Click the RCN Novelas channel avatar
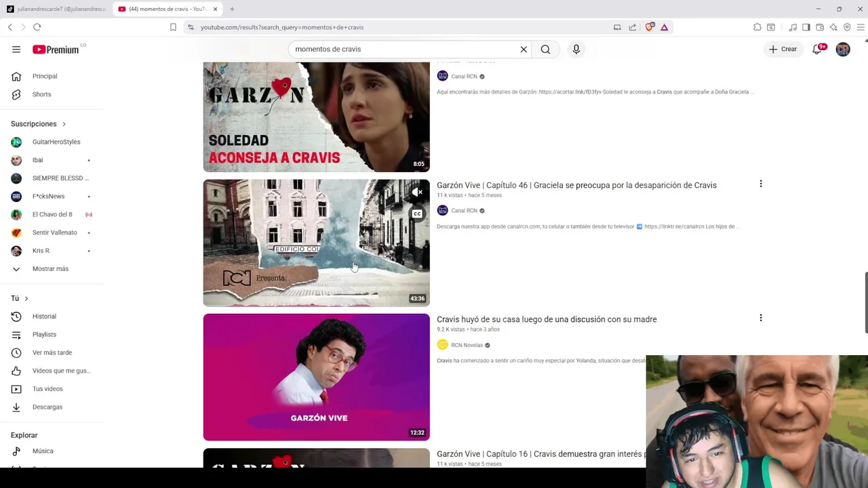This screenshot has height=488, width=868. point(442,344)
